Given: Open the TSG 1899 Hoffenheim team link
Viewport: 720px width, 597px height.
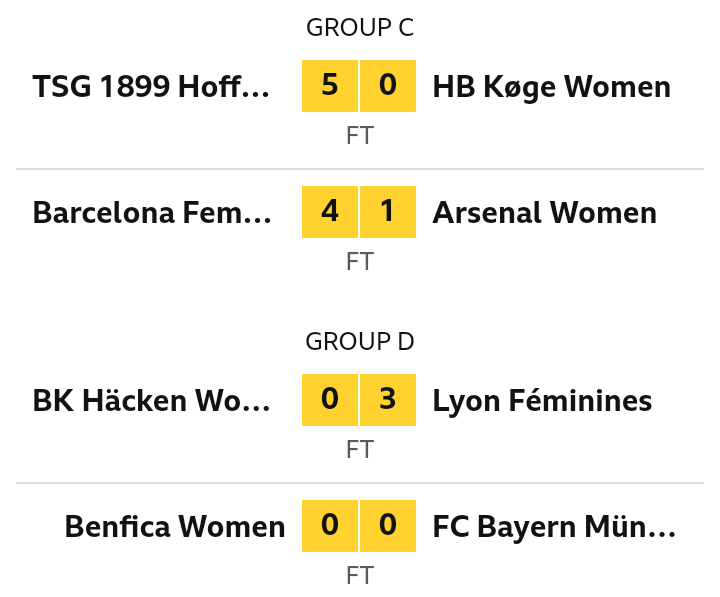Looking at the screenshot, I should [151, 86].
